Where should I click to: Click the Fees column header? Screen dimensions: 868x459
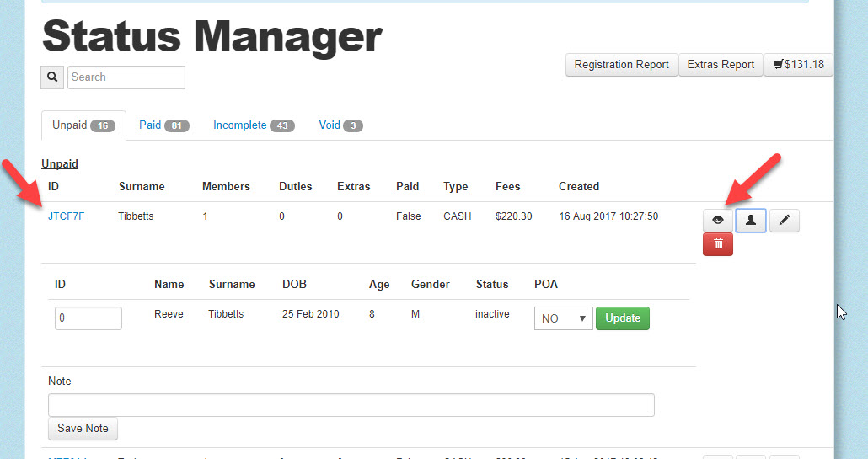coord(507,187)
